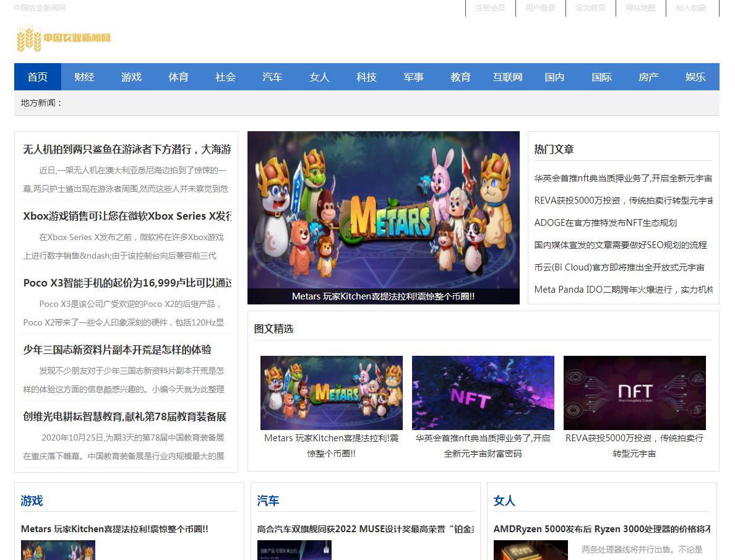Click 加入收藏 in the top bar
The height and width of the screenshot is (560, 735).
click(691, 8)
